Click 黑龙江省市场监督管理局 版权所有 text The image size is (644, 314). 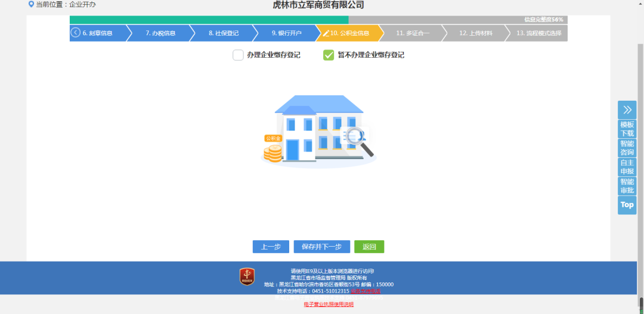coord(329,278)
